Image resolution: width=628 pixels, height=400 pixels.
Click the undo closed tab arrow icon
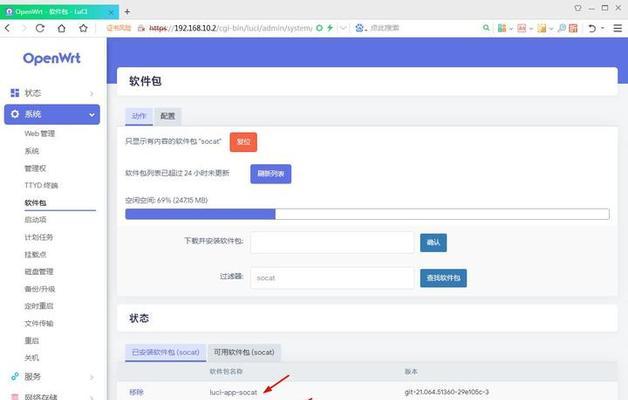pos(592,28)
